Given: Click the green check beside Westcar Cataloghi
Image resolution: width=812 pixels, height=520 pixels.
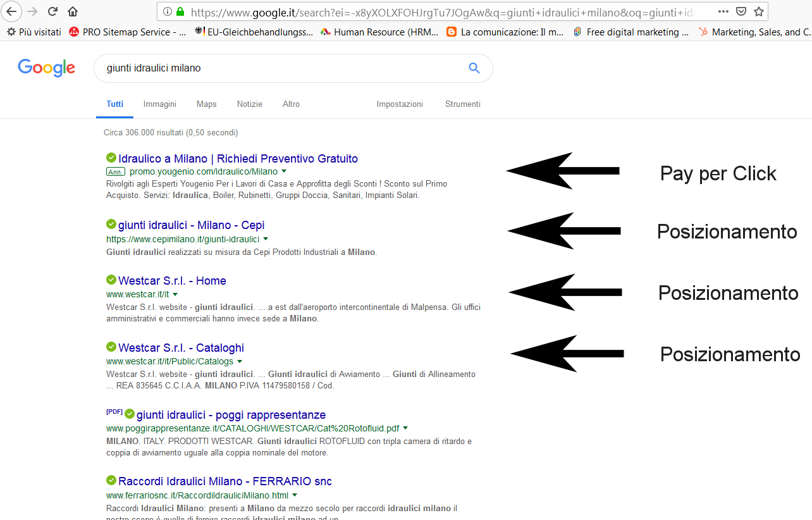Looking at the screenshot, I should 111,347.
